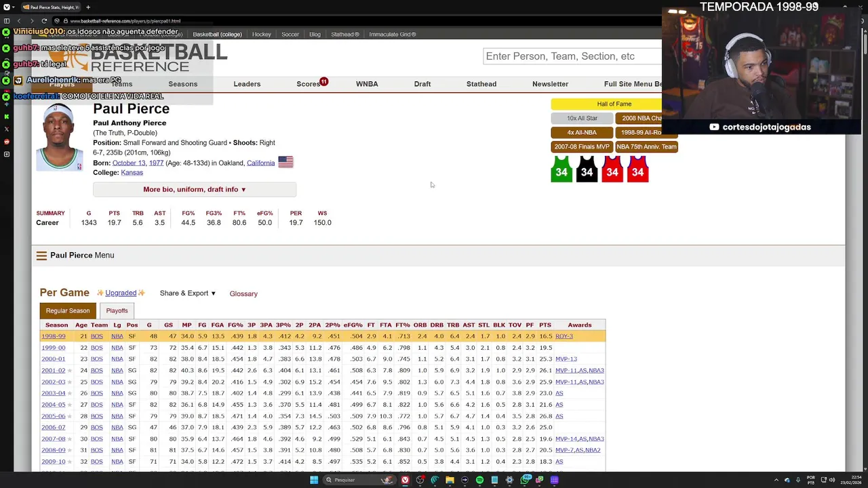The width and height of the screenshot is (868, 488).
Task: Open the Paul Pierce Menu hamburger icon
Action: pos(41,256)
